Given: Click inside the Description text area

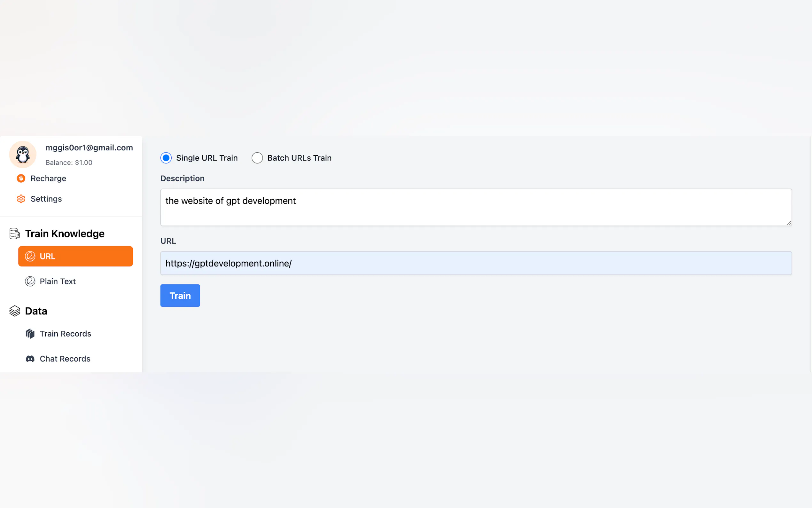Looking at the screenshot, I should coord(476,207).
